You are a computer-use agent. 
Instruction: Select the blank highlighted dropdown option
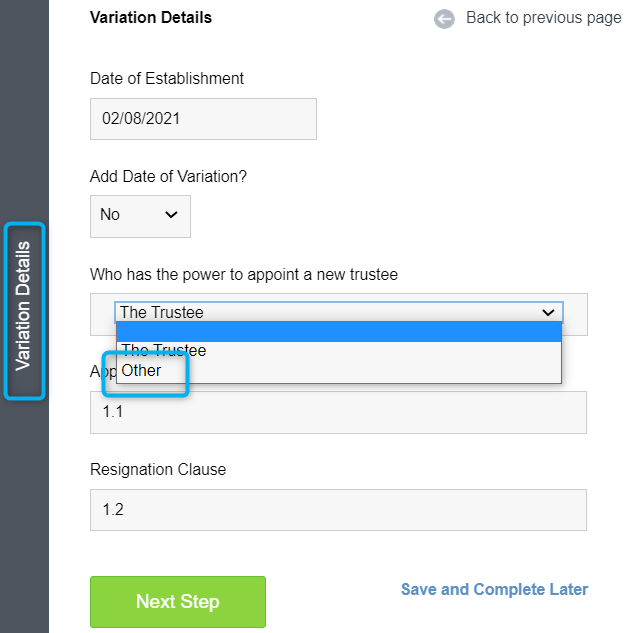coord(339,332)
